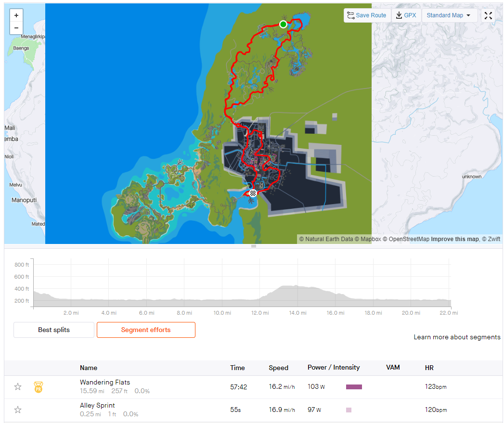504x423 pixels.
Task: Click the VAM column header
Action: [393, 368]
